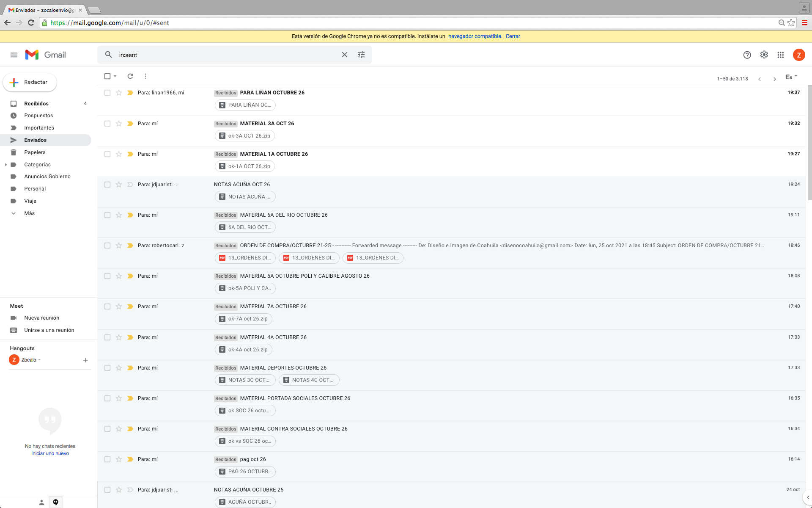Add a new Hangouts contact plus icon
This screenshot has height=508, width=812.
85,360
